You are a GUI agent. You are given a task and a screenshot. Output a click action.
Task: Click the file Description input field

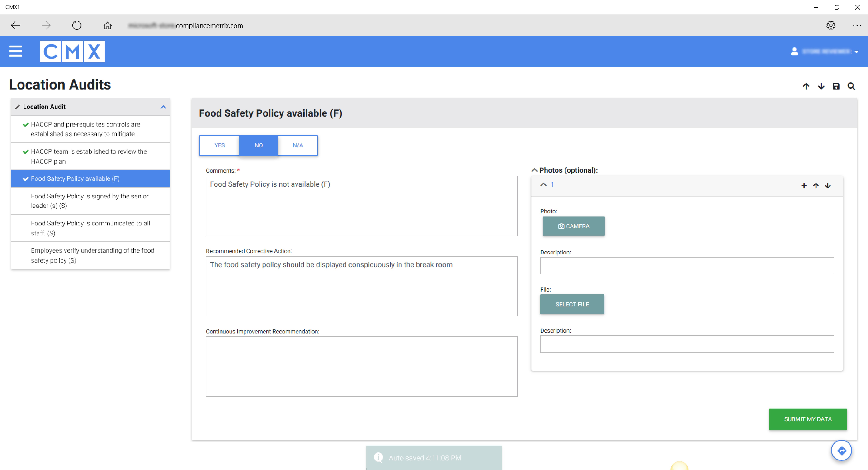(687, 344)
